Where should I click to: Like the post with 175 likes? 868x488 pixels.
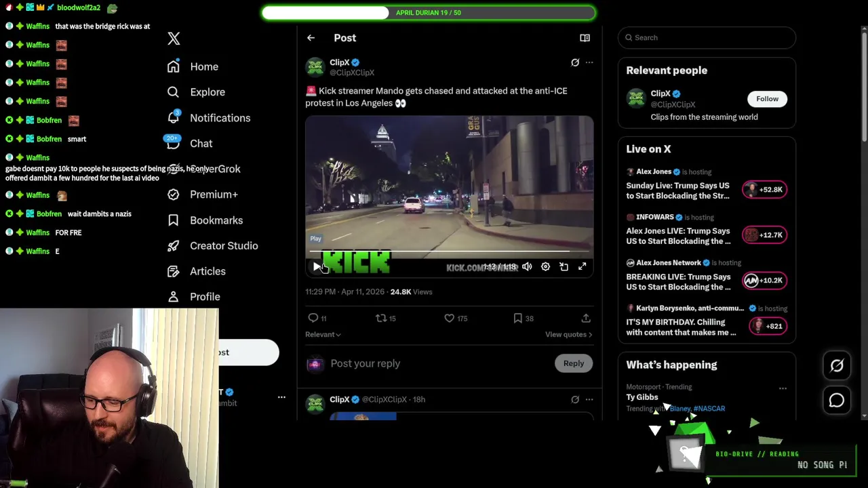pos(455,318)
